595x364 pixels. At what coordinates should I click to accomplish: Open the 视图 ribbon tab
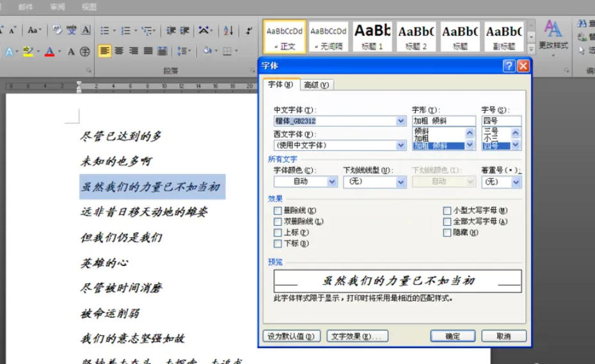(89, 6)
